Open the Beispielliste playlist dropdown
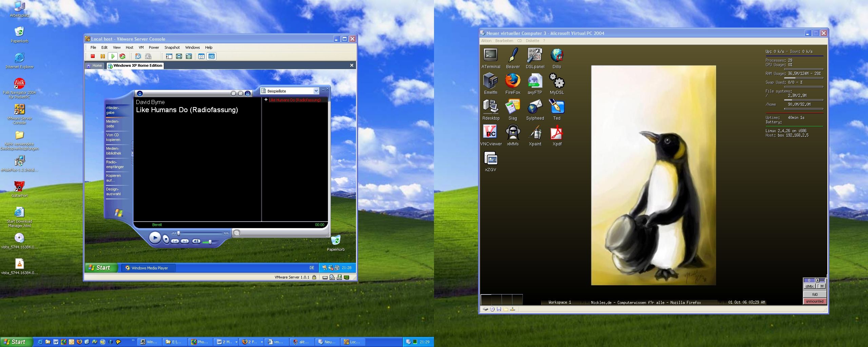 point(316,91)
